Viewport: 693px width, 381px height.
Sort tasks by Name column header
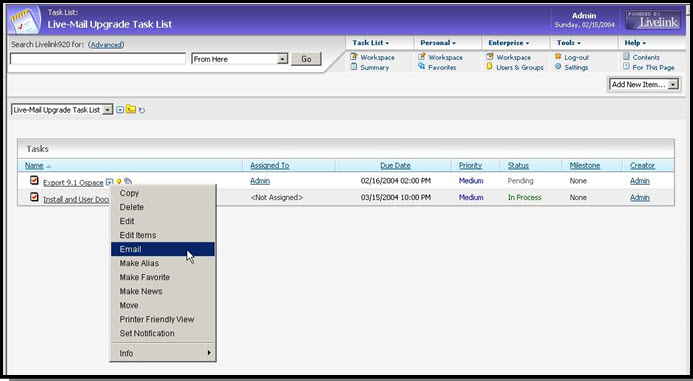[34, 166]
